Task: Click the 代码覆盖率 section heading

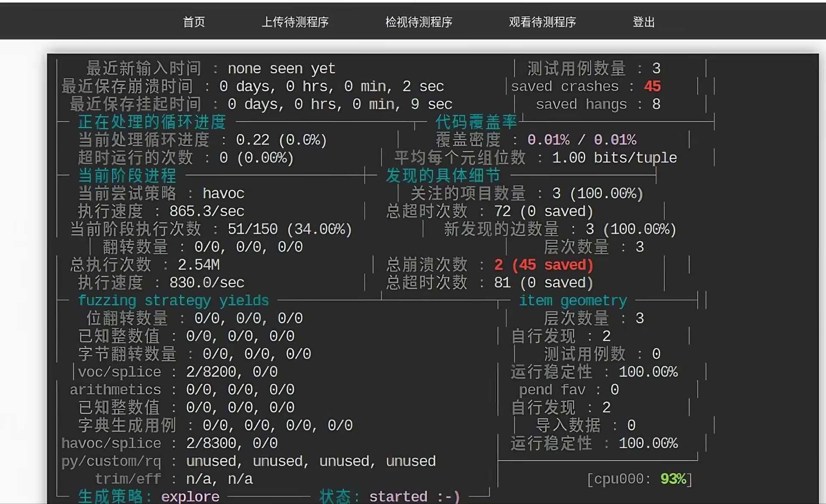Action: tap(476, 122)
